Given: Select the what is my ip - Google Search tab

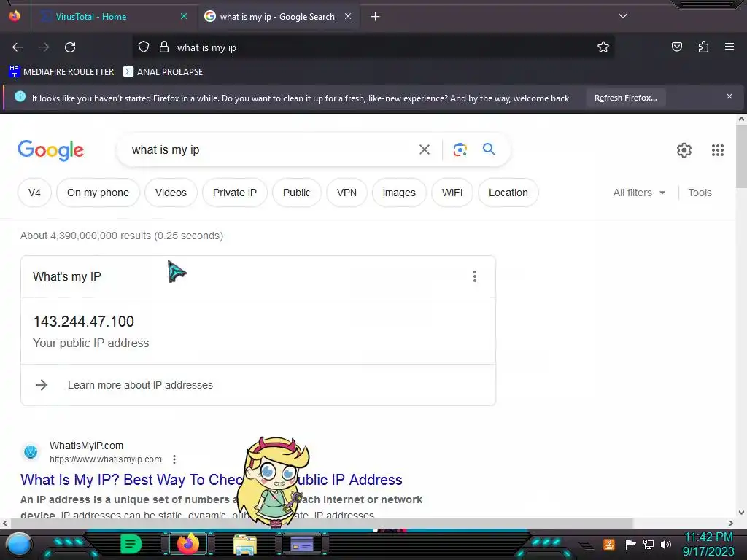Looking at the screenshot, I should pyautogui.click(x=277, y=17).
